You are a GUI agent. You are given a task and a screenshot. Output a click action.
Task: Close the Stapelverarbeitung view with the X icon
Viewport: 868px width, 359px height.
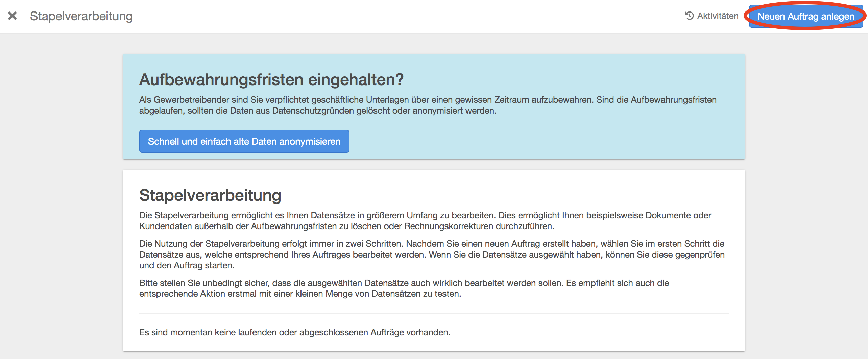[x=13, y=16]
